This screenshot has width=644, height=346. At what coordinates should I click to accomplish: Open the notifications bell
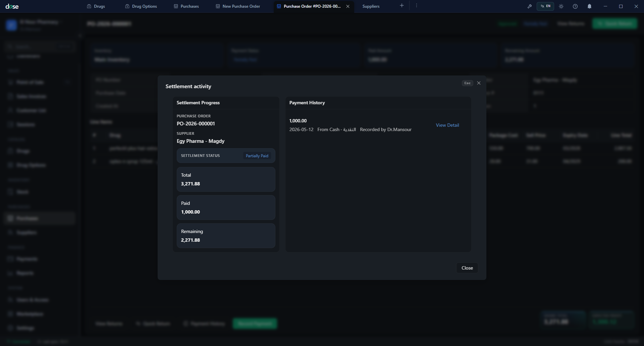pyautogui.click(x=589, y=6)
